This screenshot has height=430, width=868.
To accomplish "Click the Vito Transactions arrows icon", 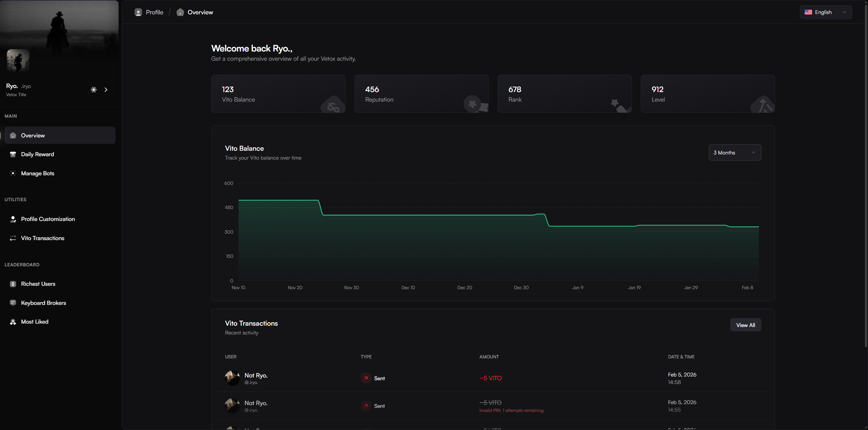I will pos(13,238).
